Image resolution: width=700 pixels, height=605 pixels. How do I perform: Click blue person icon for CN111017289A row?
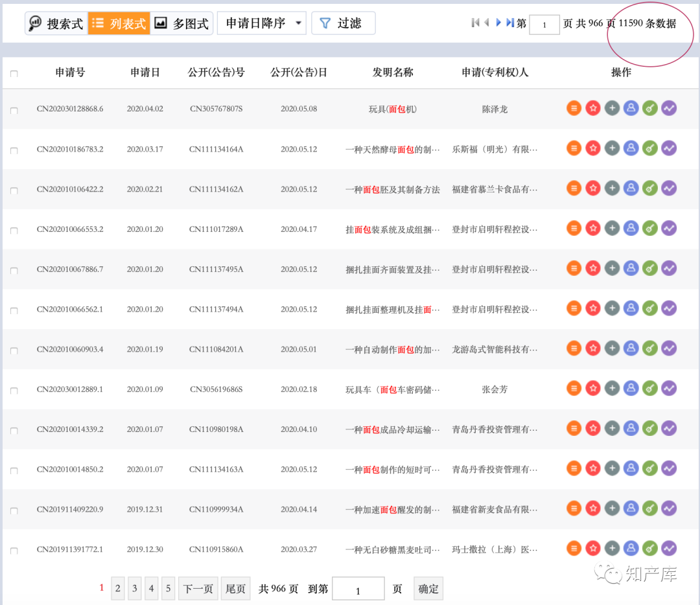(x=631, y=229)
